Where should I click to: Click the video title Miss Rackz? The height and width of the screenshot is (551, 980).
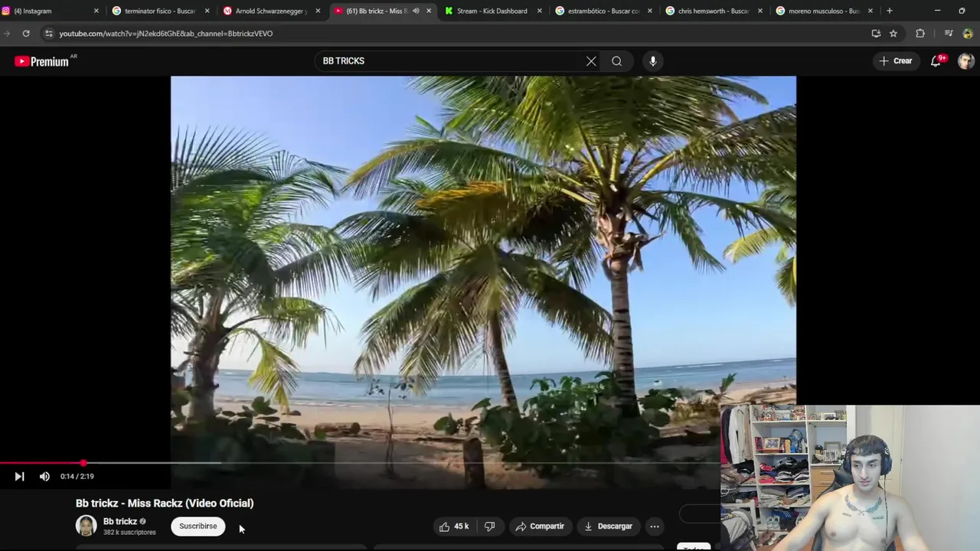tap(165, 503)
